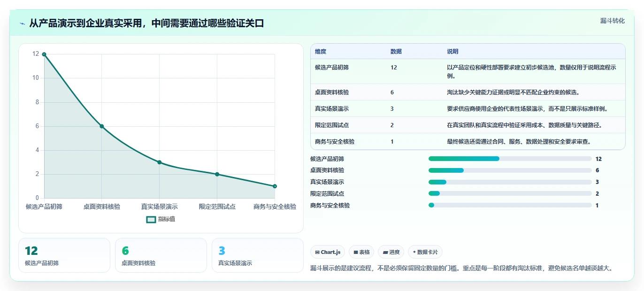644x291 pixels.
Task: Open the 12 候选产品初筛 data card
Action: tap(64, 255)
